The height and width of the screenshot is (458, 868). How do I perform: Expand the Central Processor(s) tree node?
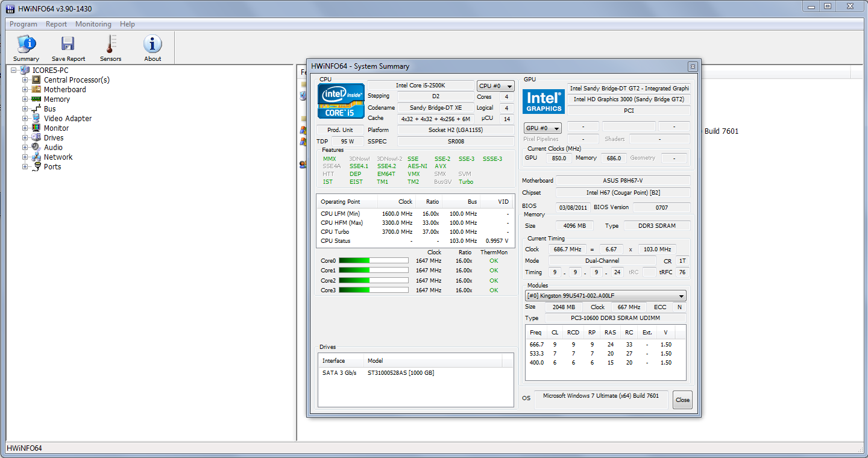[x=25, y=80]
